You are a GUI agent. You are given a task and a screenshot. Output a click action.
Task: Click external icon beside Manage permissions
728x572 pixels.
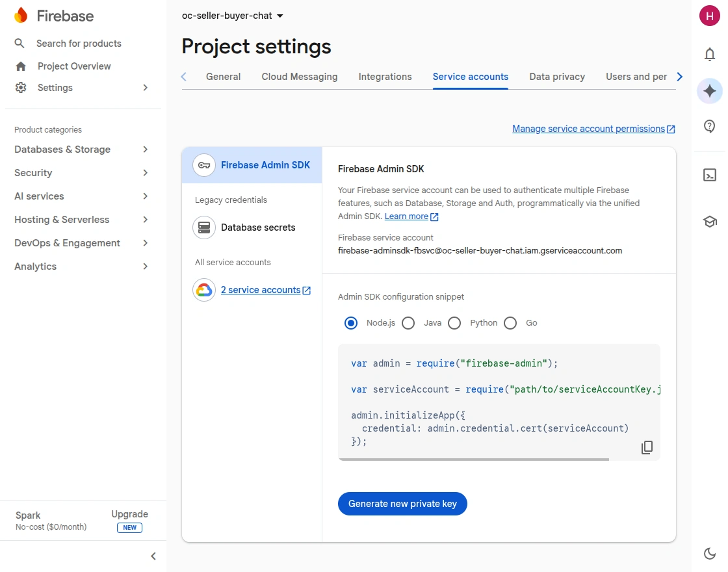tap(671, 129)
